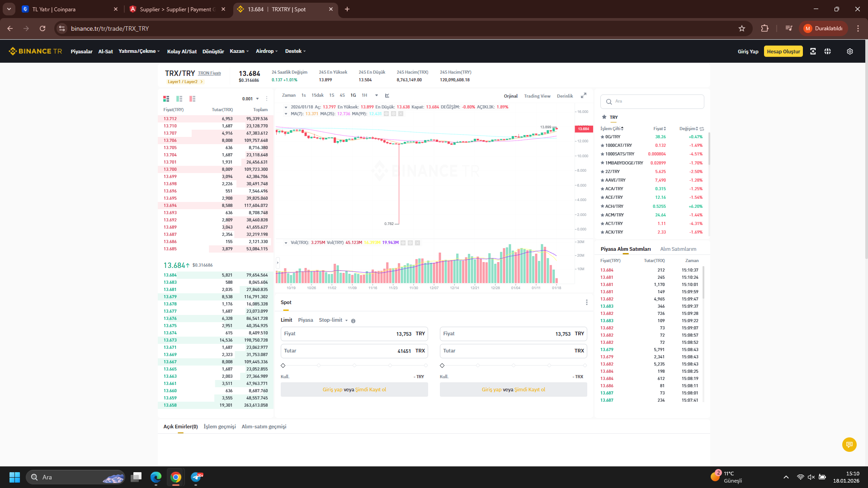Select the 4S chart interval
The height and width of the screenshot is (488, 868).
[342, 95]
